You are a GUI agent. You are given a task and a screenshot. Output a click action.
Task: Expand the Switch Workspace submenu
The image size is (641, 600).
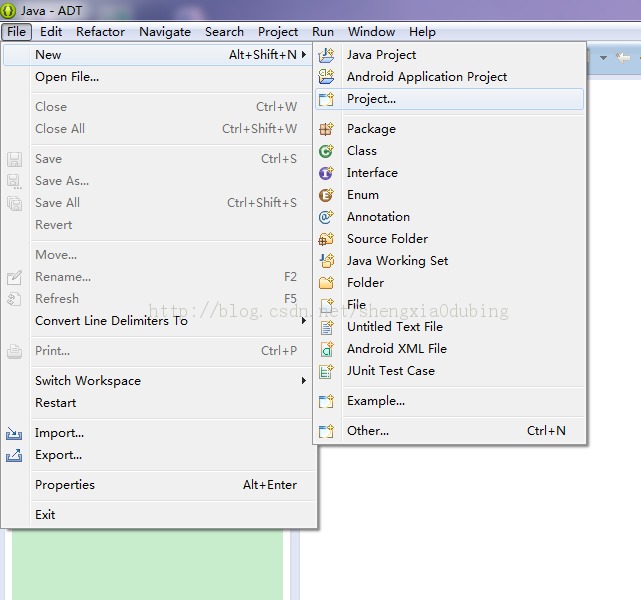coord(304,381)
